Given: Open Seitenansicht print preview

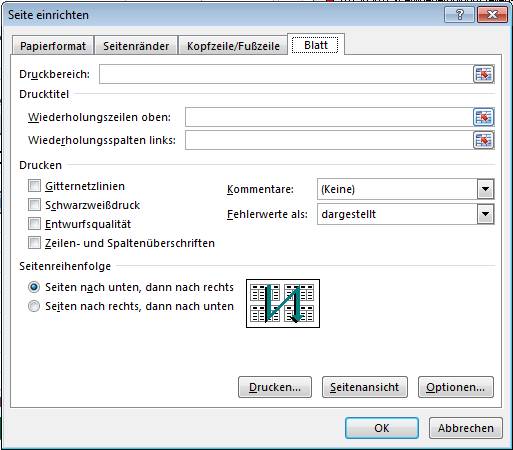Looking at the screenshot, I should (365, 387).
